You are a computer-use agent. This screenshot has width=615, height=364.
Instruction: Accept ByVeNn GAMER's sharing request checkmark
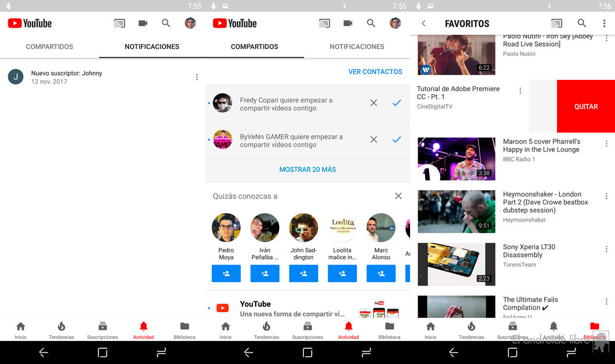tap(396, 140)
